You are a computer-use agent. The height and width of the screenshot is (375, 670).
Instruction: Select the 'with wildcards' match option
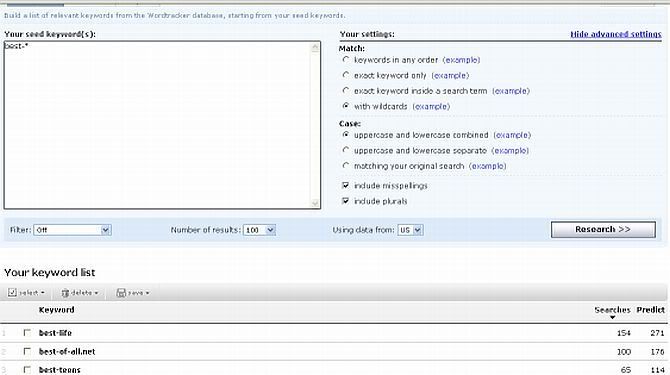(346, 105)
